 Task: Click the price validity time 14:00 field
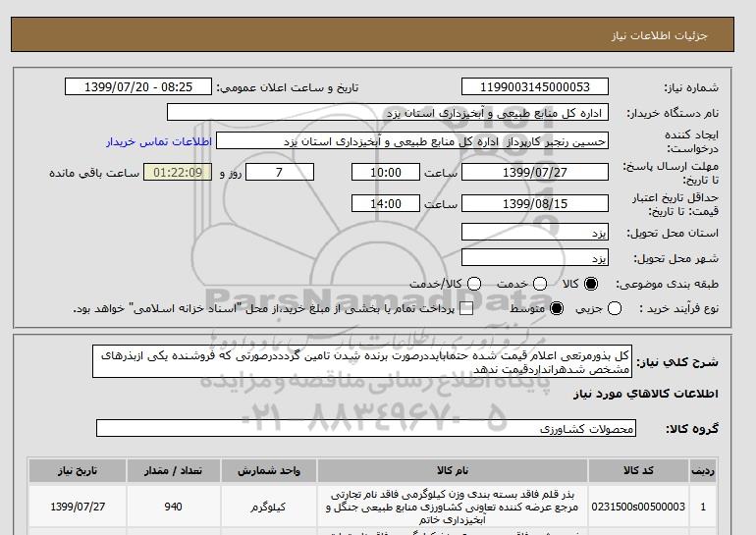(x=386, y=203)
